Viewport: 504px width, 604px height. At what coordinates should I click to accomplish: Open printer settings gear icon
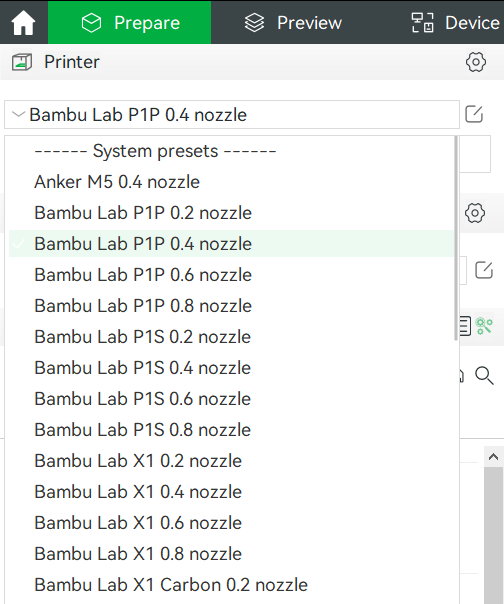[476, 62]
